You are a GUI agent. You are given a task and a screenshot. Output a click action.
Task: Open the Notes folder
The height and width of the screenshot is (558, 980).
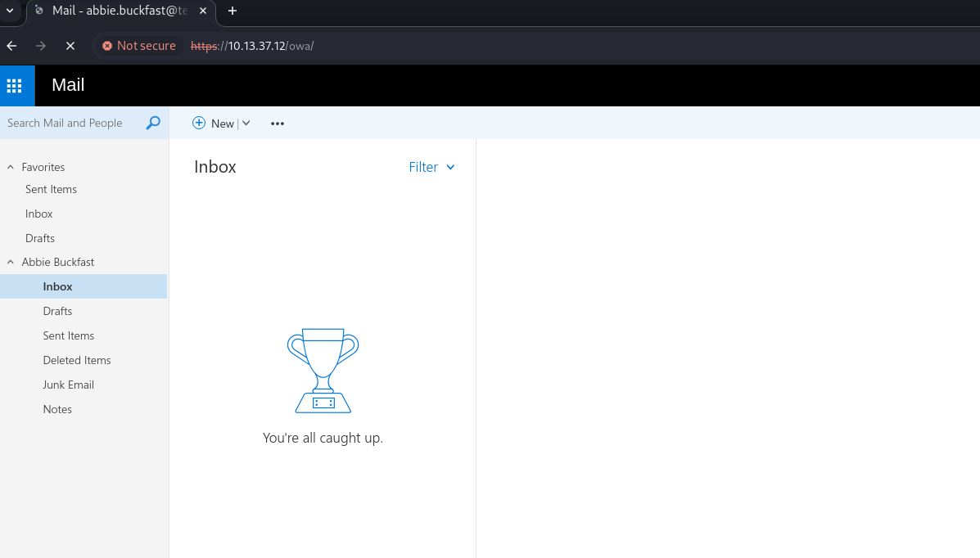[x=57, y=409]
